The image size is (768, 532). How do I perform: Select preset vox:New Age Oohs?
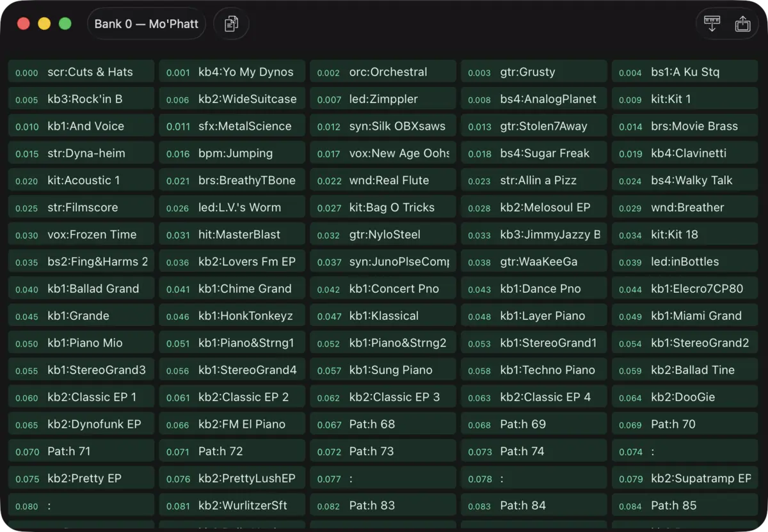click(x=383, y=153)
